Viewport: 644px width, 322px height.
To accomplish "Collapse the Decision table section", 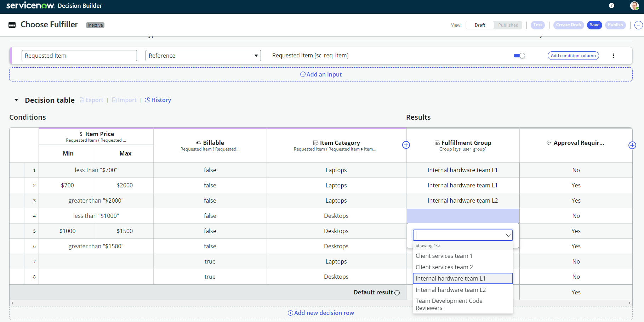I will [x=16, y=100].
